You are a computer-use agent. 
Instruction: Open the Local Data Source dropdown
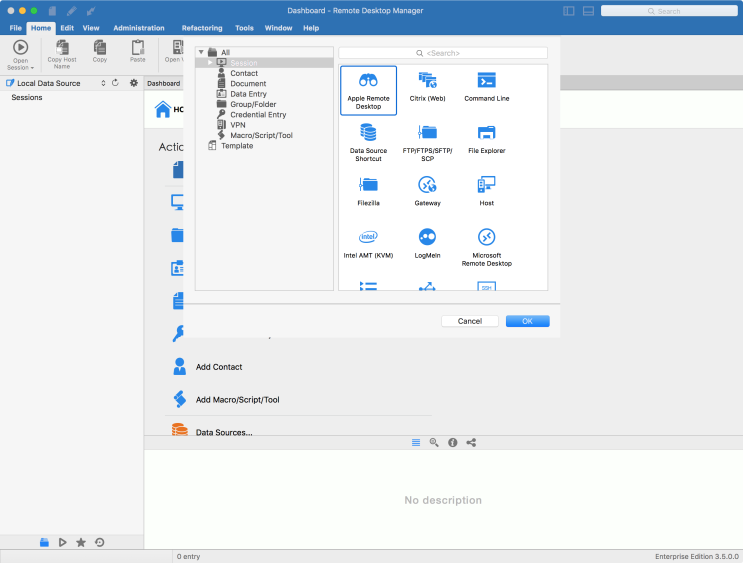point(103,83)
